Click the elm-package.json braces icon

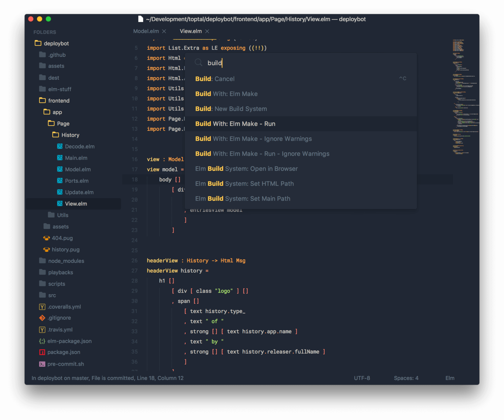pyautogui.click(x=42, y=341)
